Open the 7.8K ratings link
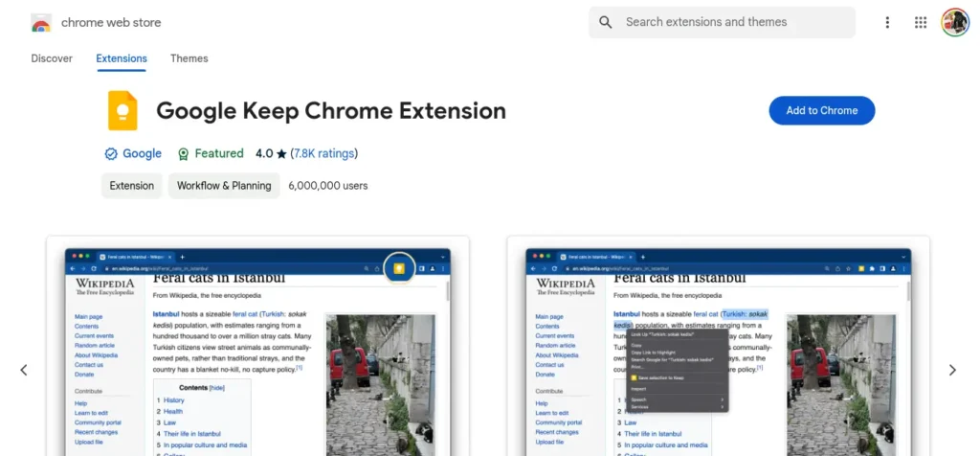Screen dimensions: 980x456 (323, 154)
